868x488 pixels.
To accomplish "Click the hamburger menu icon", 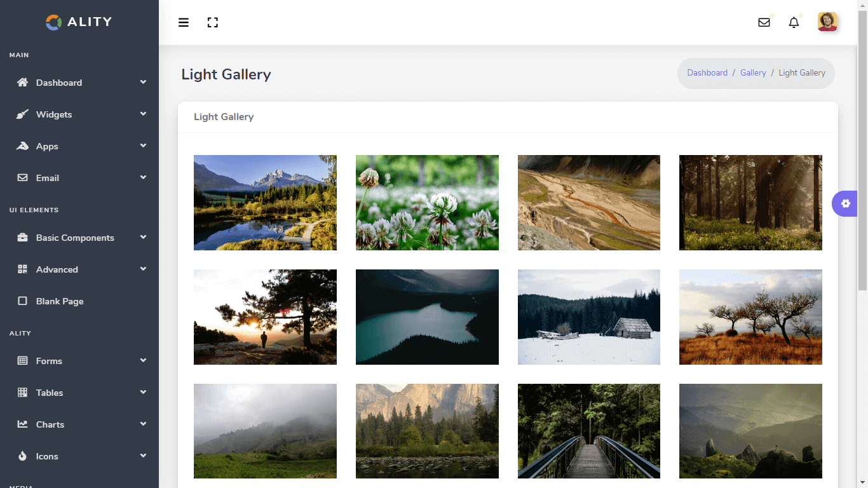I will 184,23.
